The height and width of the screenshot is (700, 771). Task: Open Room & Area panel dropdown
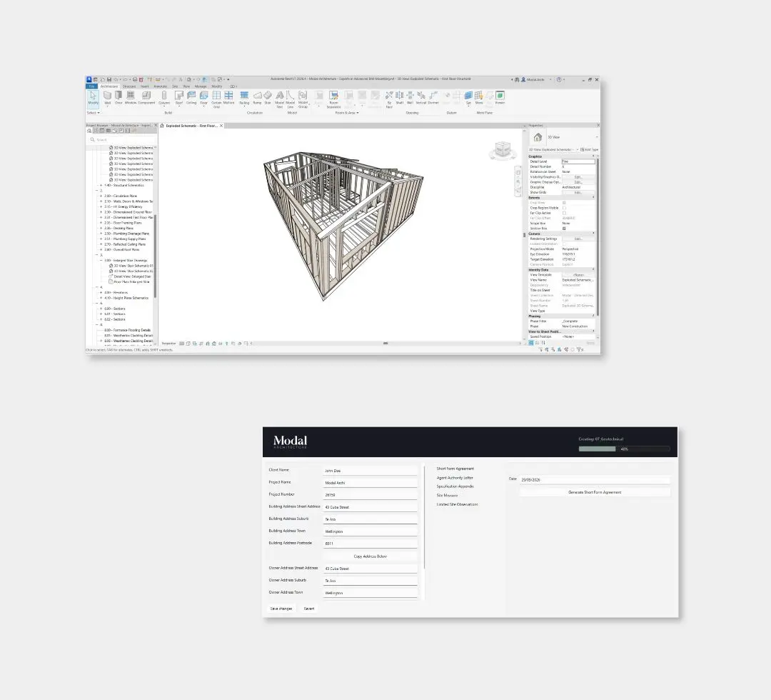coord(347,113)
